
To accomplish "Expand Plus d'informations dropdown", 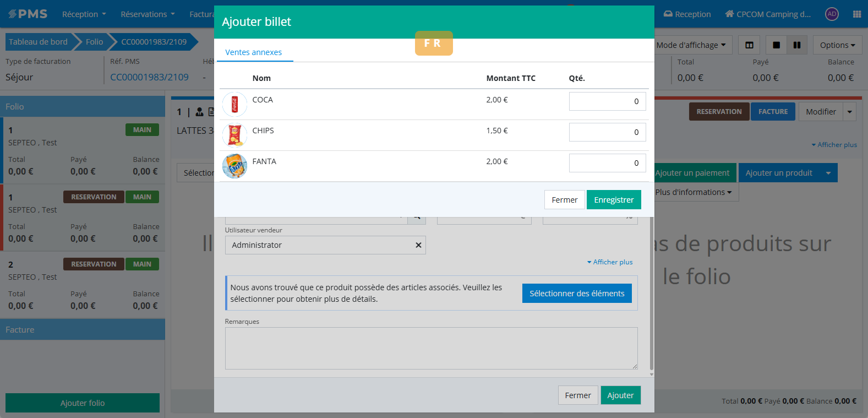I will pos(694,192).
